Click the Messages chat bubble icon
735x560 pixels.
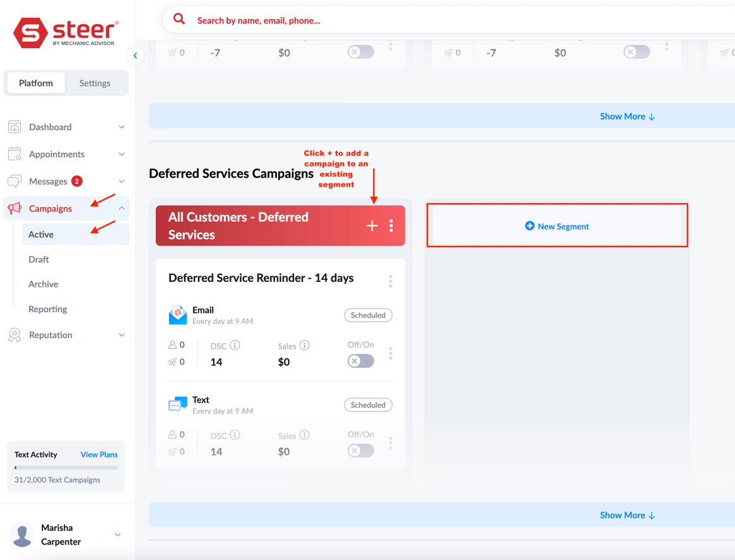tap(15, 181)
